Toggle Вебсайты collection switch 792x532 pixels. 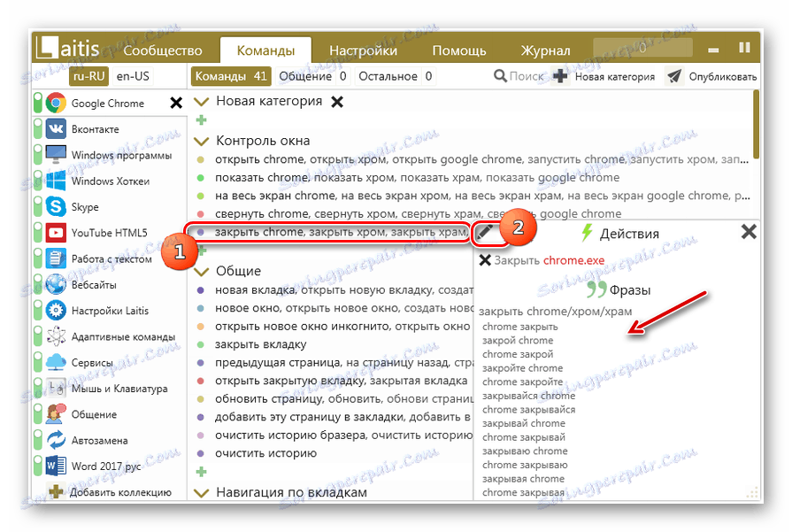click(x=38, y=284)
